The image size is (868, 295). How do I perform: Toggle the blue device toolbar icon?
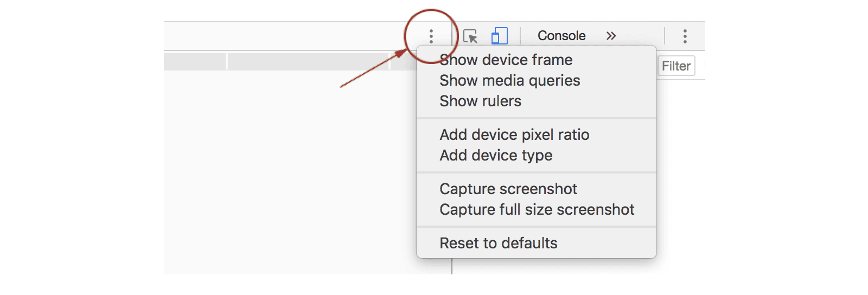[x=499, y=36]
